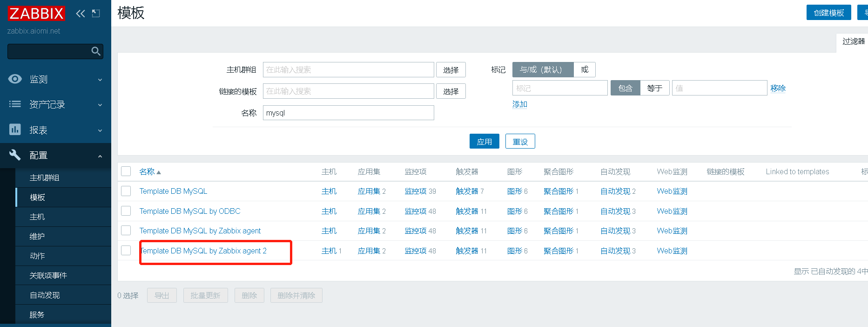Focus the 标记 tag name field
Screen dimensions: 868x327
point(560,88)
